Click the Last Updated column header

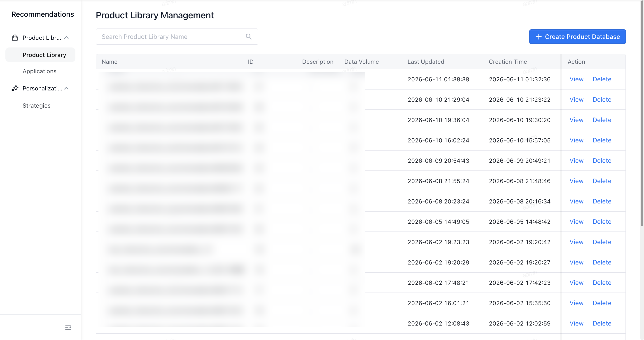[x=426, y=61]
